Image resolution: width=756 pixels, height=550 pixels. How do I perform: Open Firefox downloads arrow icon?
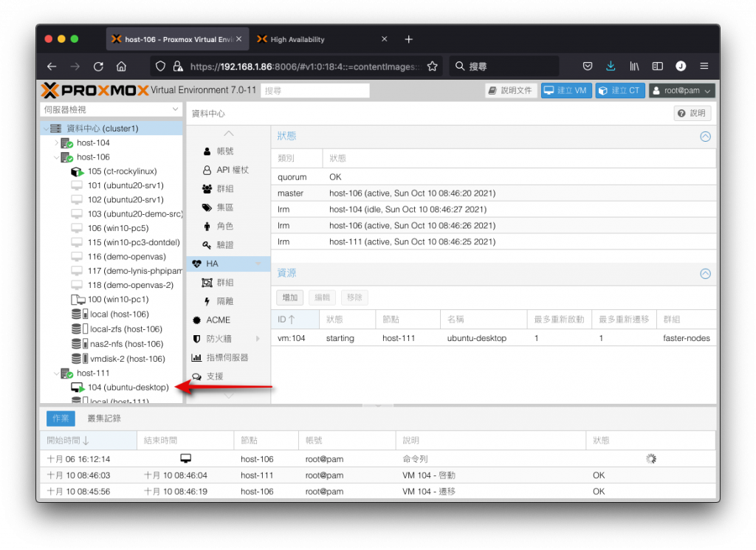click(611, 66)
